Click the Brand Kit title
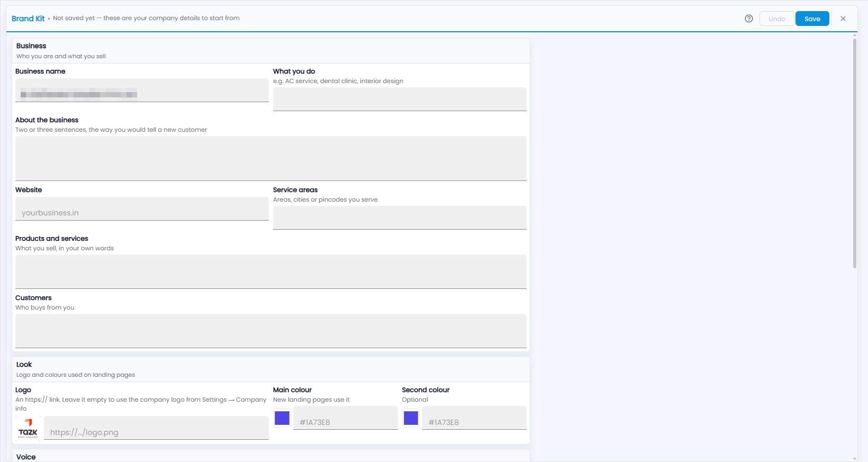This screenshot has width=868, height=462. (28, 19)
